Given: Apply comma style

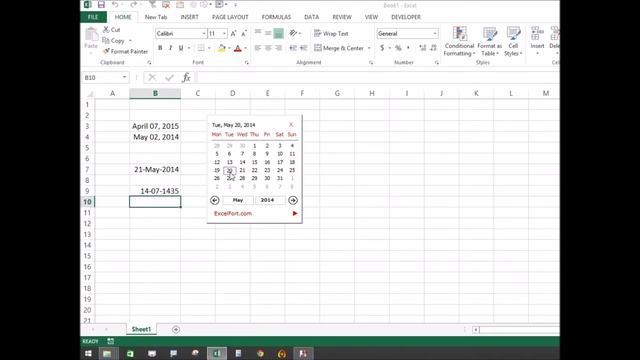Looking at the screenshot, I should (x=408, y=48).
